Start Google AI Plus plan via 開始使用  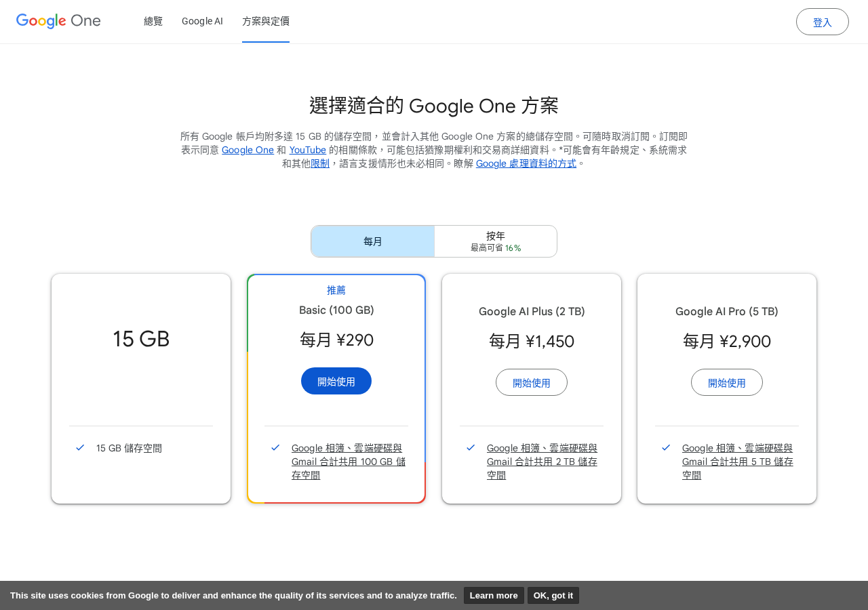pyautogui.click(x=532, y=382)
